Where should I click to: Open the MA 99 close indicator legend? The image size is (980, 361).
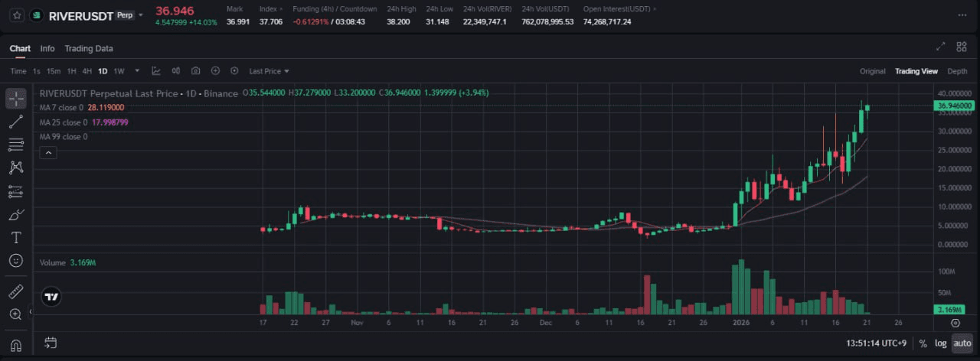click(x=64, y=137)
